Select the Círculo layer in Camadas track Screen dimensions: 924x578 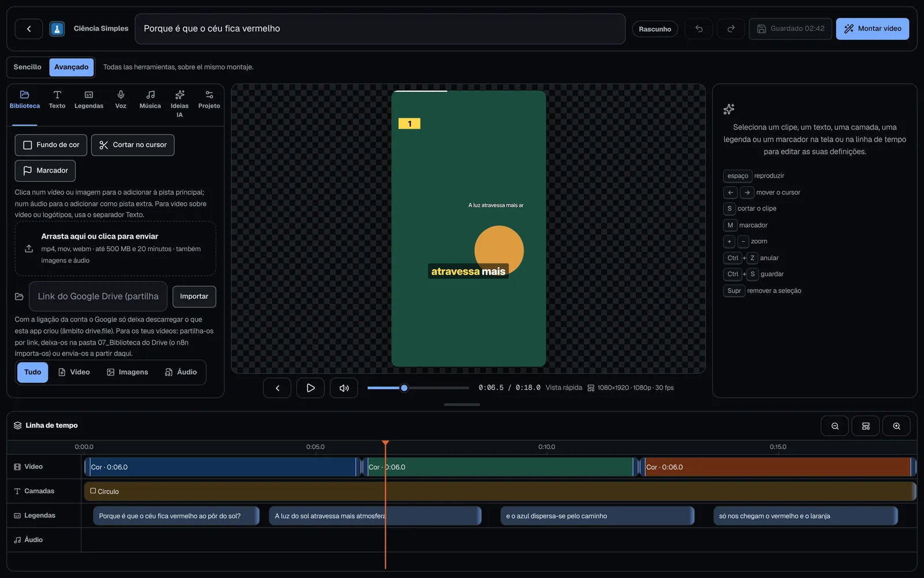coord(500,491)
